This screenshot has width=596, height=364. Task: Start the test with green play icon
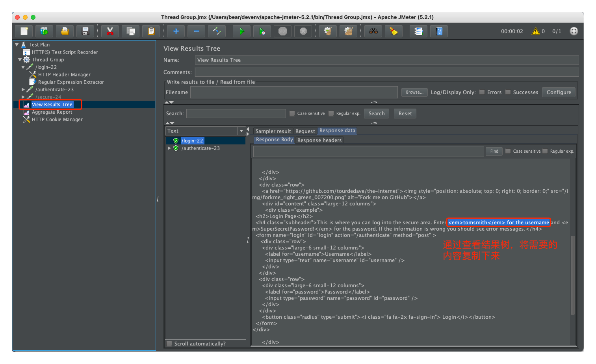click(241, 31)
